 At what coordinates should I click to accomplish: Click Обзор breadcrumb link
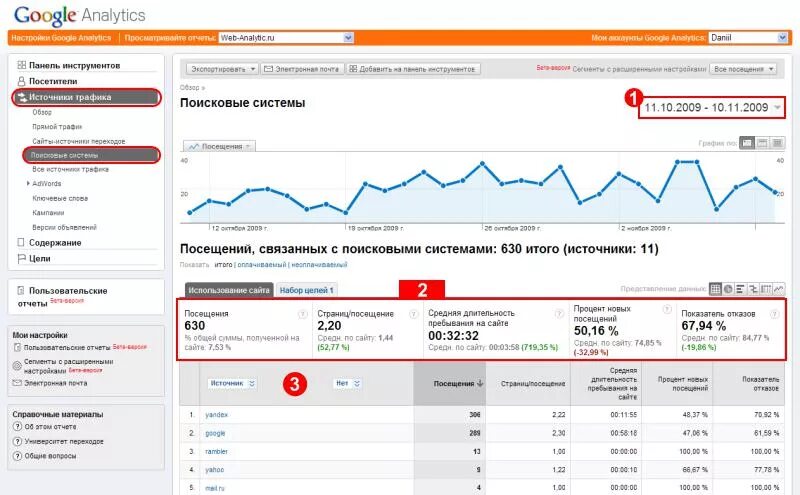[x=189, y=88]
